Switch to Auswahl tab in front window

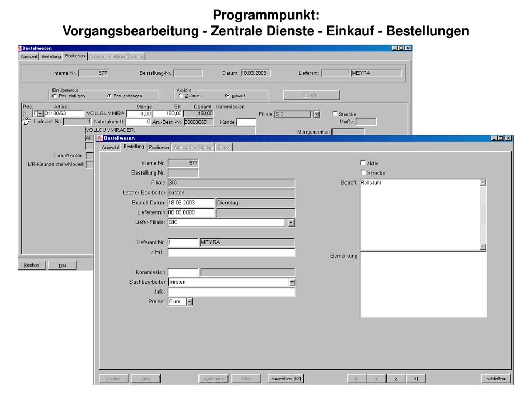pyautogui.click(x=110, y=147)
